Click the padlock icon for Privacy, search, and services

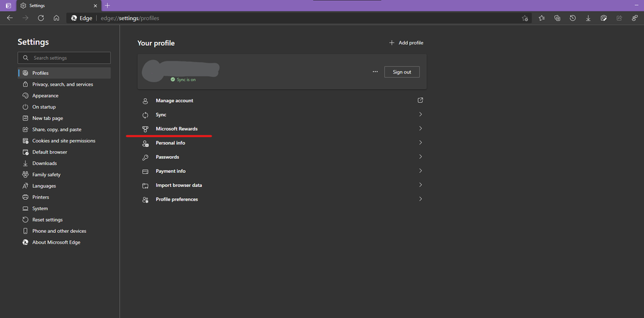click(25, 84)
